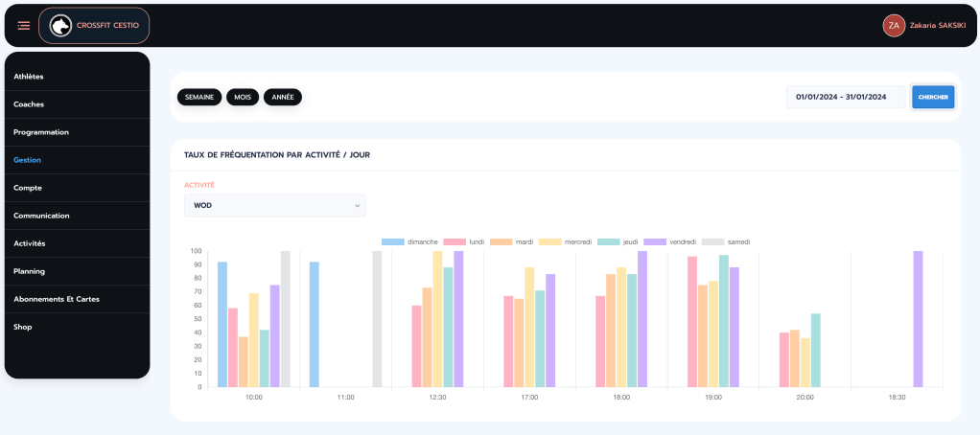The height and width of the screenshot is (435, 980).
Task: Choose the ANNÉE period filter
Action: point(283,97)
